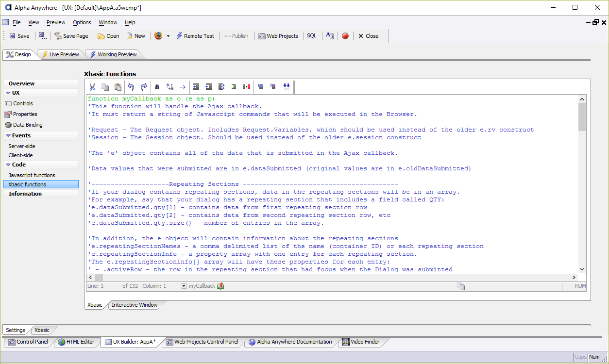The image size is (609, 364).
Task: Indent selected code with the indent icon
Action: pos(196,87)
